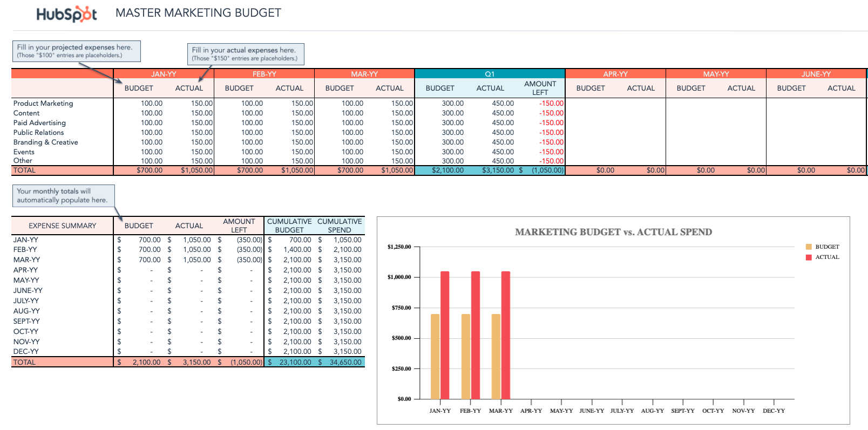Select the Content row label
This screenshot has width=868, height=430.
(26, 113)
